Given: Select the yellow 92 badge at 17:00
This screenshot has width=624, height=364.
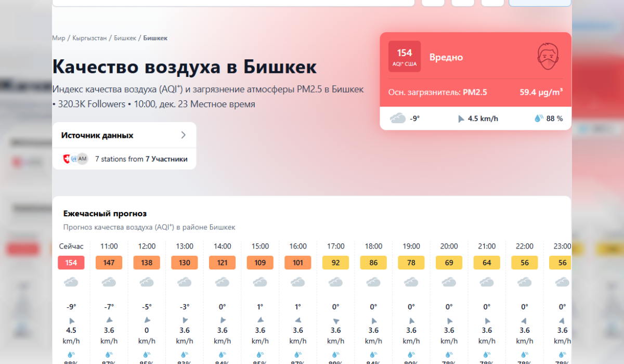Looking at the screenshot, I should (335, 263).
